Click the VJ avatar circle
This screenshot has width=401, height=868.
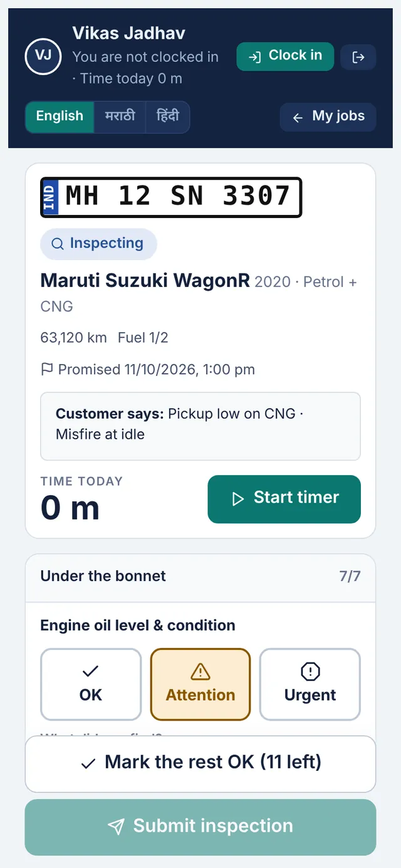tap(43, 56)
